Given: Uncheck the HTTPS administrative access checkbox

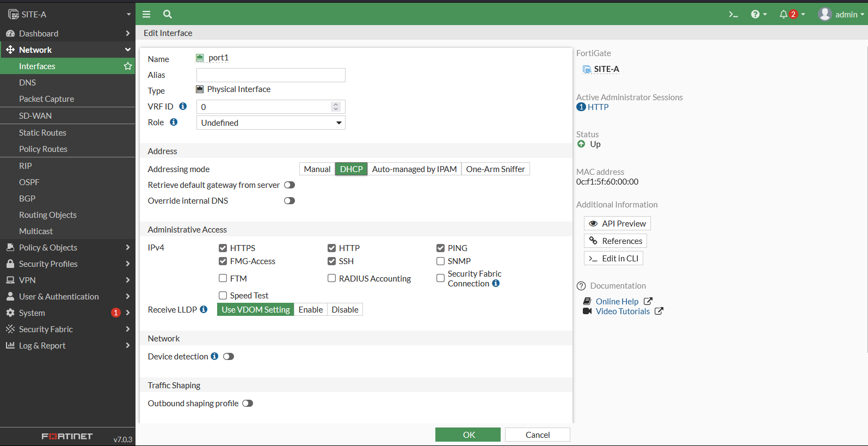Looking at the screenshot, I should 223,248.
